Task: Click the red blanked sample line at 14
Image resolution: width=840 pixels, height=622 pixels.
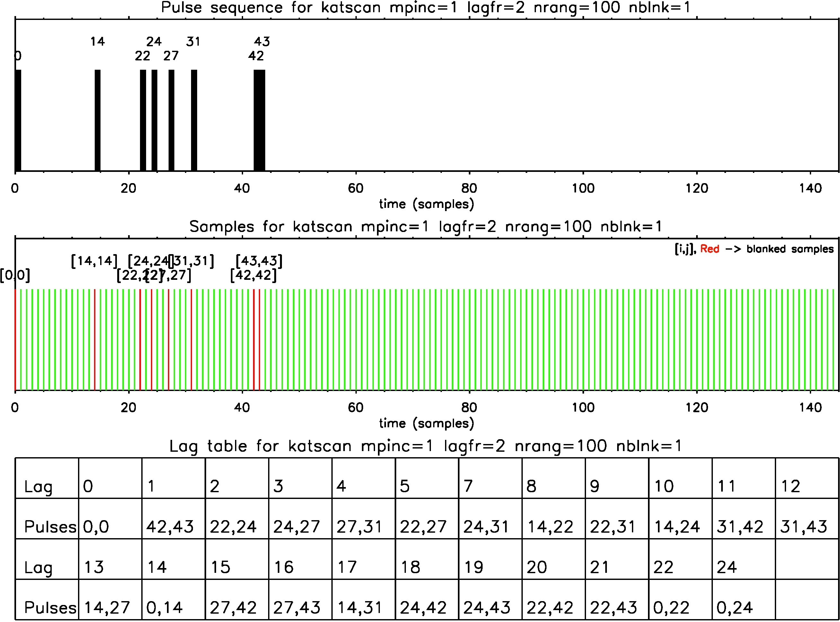Action: click(94, 340)
